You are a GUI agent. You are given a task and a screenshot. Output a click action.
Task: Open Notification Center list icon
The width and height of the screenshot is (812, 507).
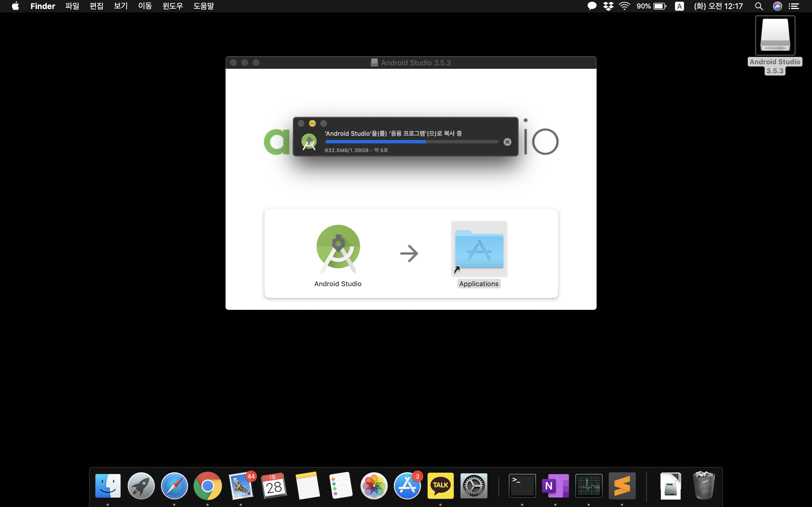tap(794, 6)
